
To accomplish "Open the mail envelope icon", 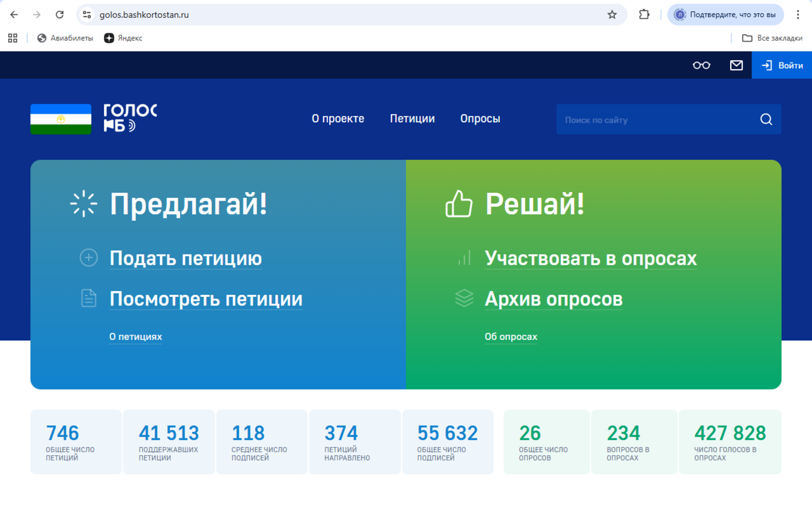I will pyautogui.click(x=736, y=65).
